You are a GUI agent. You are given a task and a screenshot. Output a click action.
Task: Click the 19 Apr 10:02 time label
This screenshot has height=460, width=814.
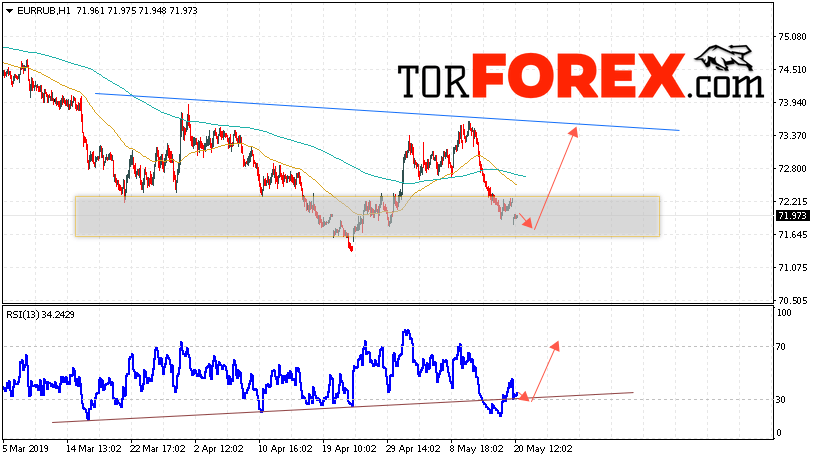(349, 448)
